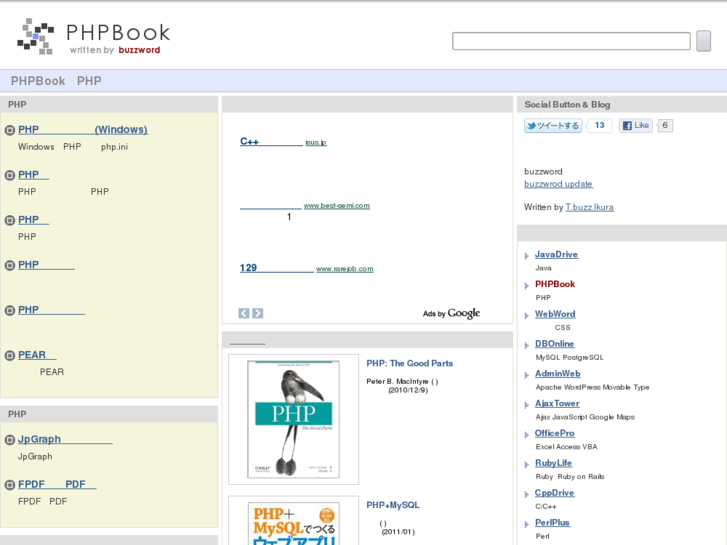The image size is (727, 545).
Task: Click the arrow icon beside CppDrive
Action: pyautogui.click(x=527, y=494)
